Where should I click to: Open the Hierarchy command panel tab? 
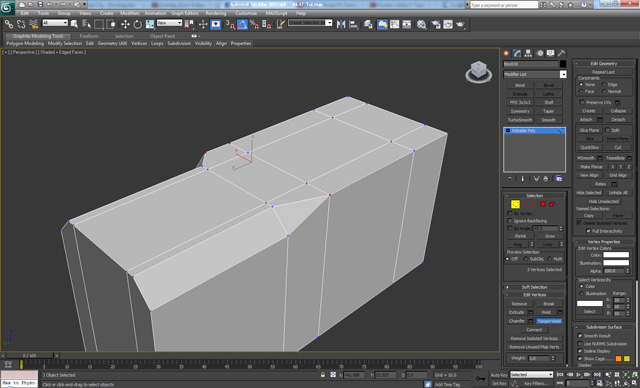coord(529,53)
